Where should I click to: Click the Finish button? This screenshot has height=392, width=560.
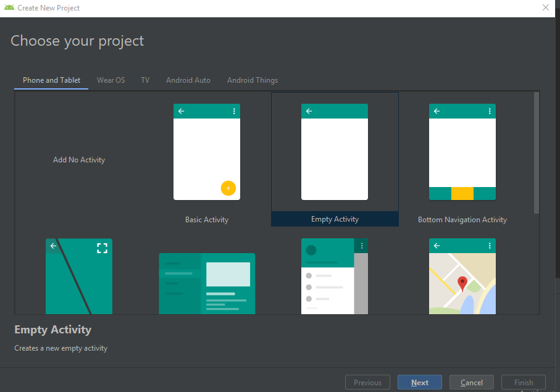coord(524,382)
